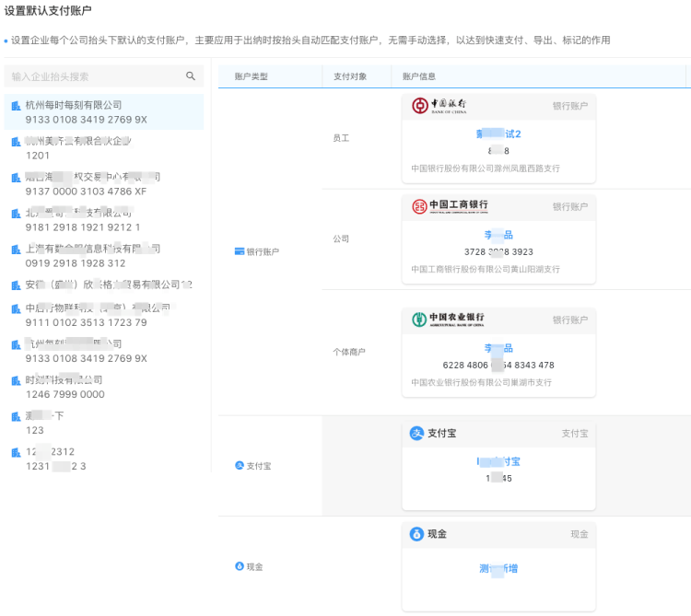Click the 支付宝 account type row icon
This screenshot has height=616, width=691.
tap(240, 466)
